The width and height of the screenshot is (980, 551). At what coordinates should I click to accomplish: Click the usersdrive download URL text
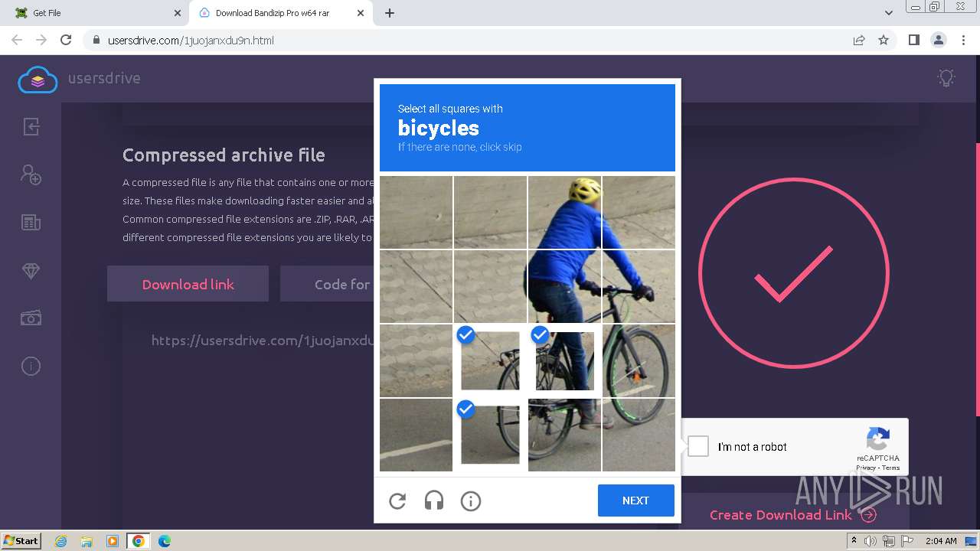[x=262, y=341]
